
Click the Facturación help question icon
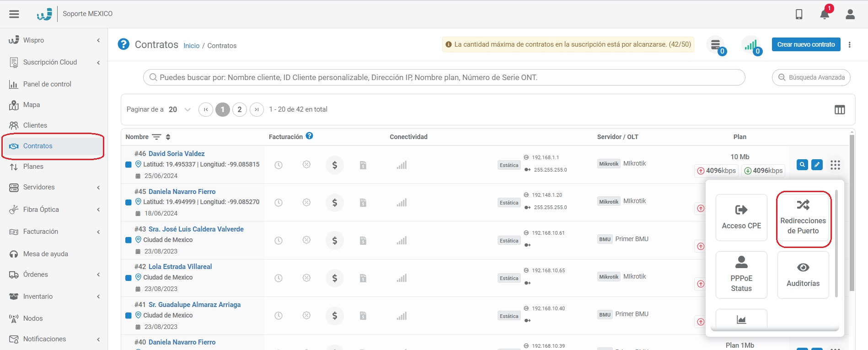coord(310,136)
